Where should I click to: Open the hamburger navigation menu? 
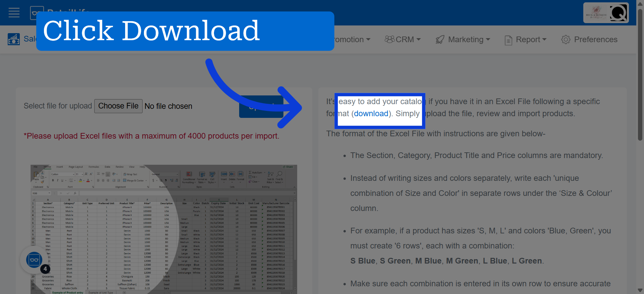tap(14, 13)
